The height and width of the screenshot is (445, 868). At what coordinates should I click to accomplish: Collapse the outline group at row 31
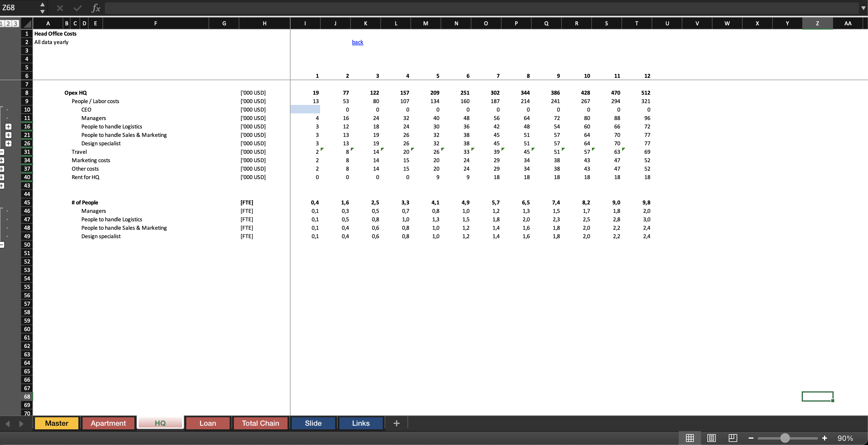click(x=2, y=152)
